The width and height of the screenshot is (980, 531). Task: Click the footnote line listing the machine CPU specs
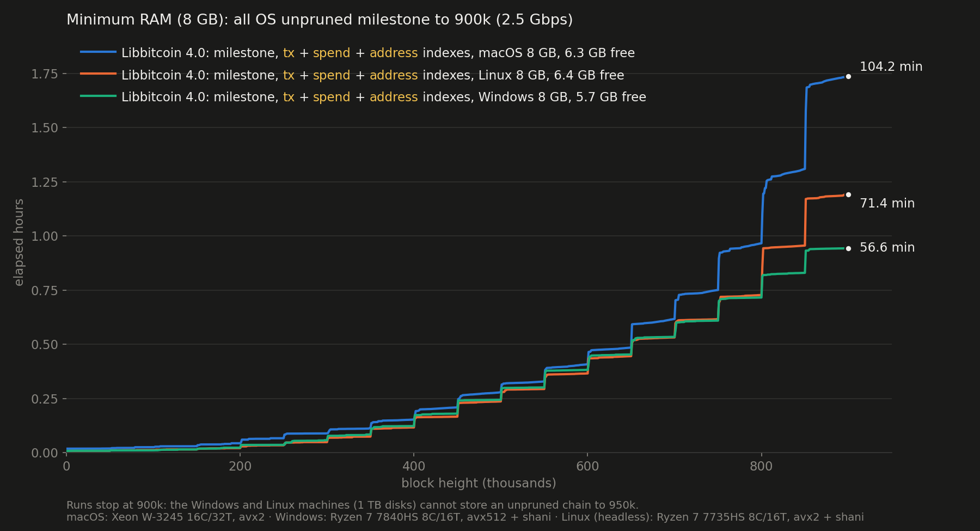pyautogui.click(x=465, y=517)
